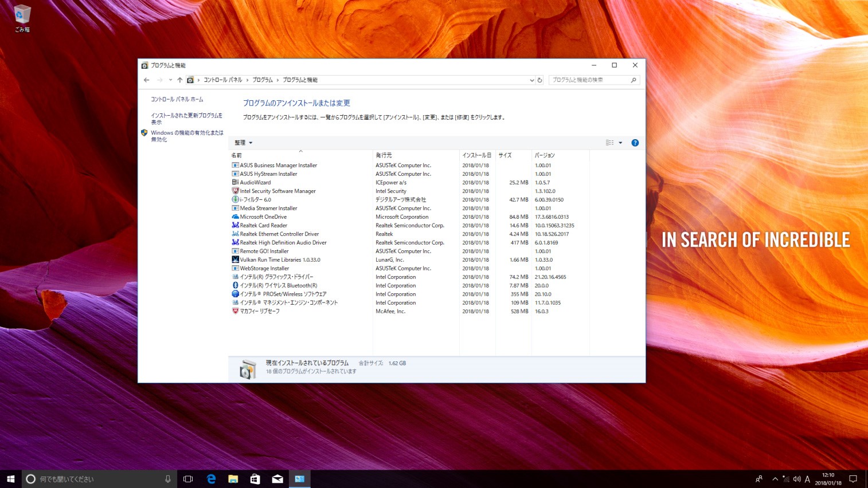Image resolution: width=868 pixels, height=488 pixels.
Task: Open the 整理 organize menu
Action: click(243, 143)
